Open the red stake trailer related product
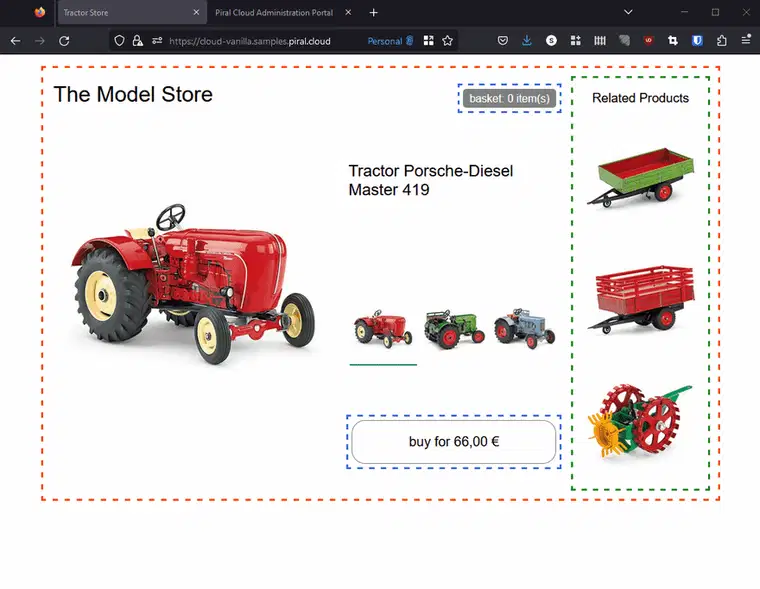Screen dimensions: 760x589 point(641,299)
